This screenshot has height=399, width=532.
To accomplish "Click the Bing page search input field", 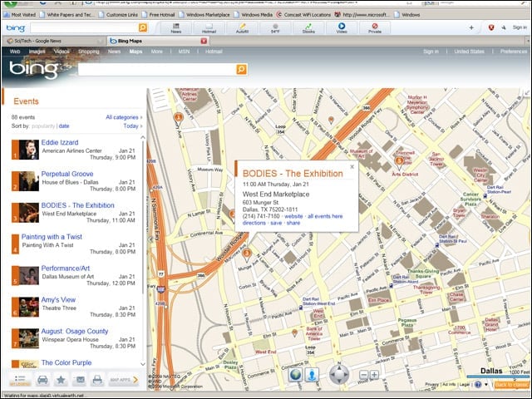I will tap(157, 70).
